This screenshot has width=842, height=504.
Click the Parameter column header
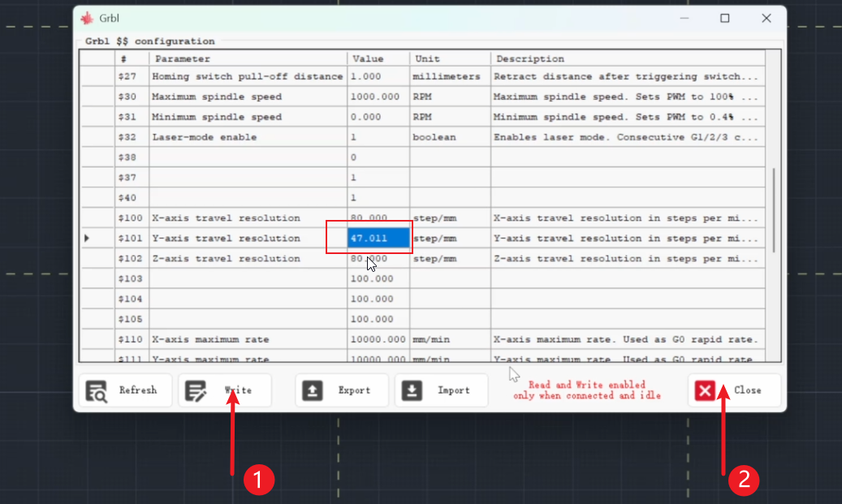click(248, 58)
